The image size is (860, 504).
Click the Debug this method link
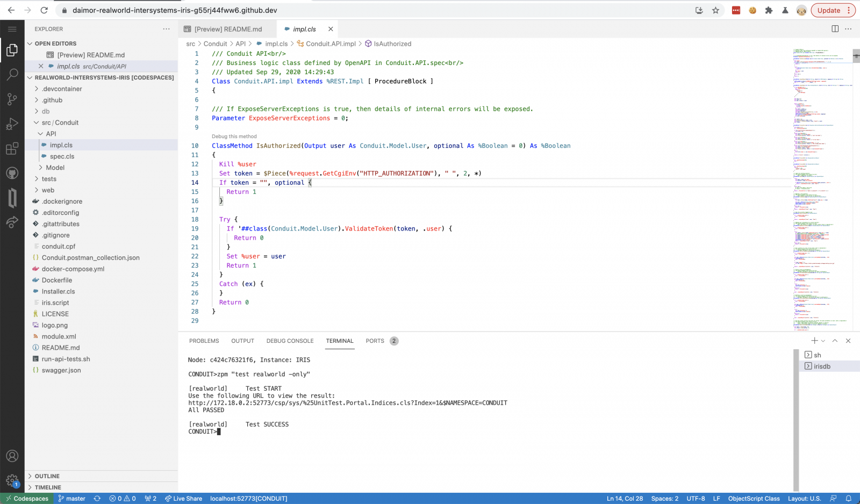(234, 136)
